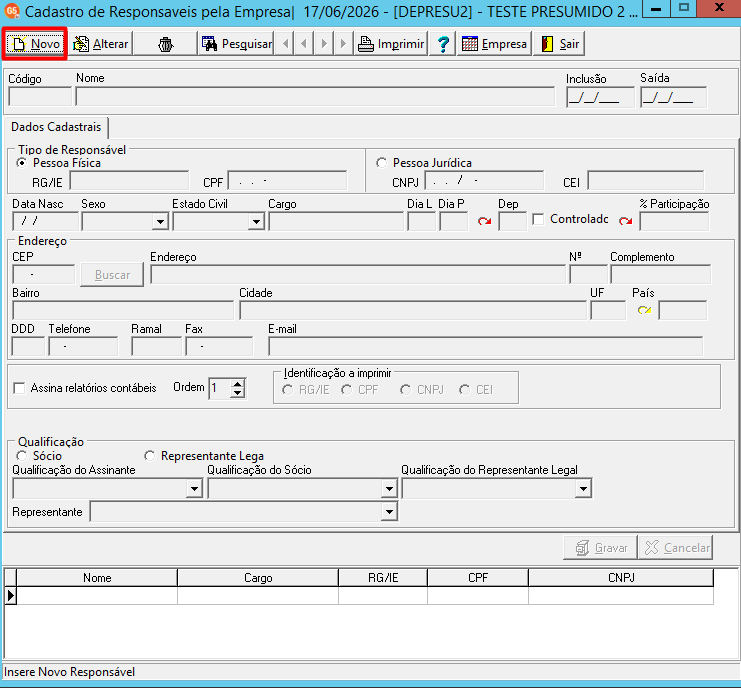This screenshot has width=741, height=688.
Task: Click the Empresa toolbar button
Action: pyautogui.click(x=494, y=44)
